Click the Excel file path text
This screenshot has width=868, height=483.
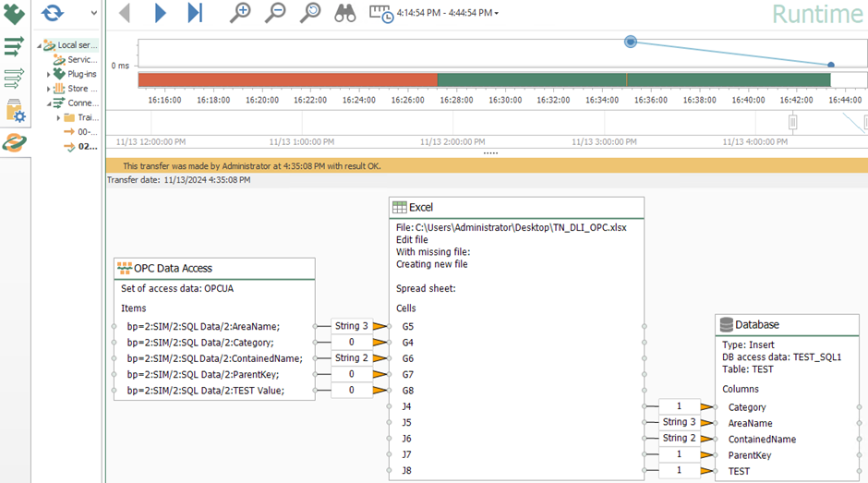(512, 227)
